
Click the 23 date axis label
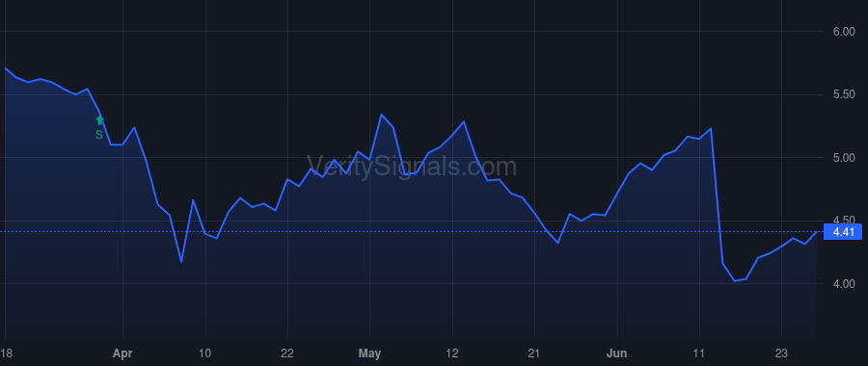(781, 353)
